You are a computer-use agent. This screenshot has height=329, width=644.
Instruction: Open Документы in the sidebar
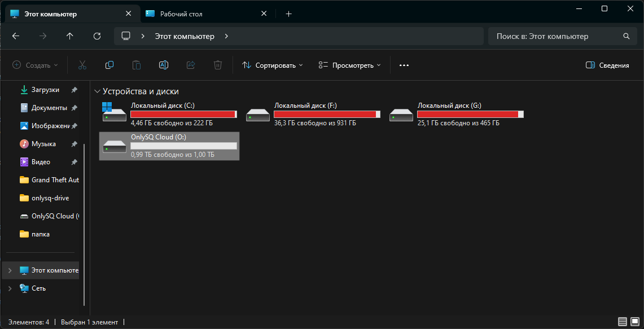click(x=49, y=108)
